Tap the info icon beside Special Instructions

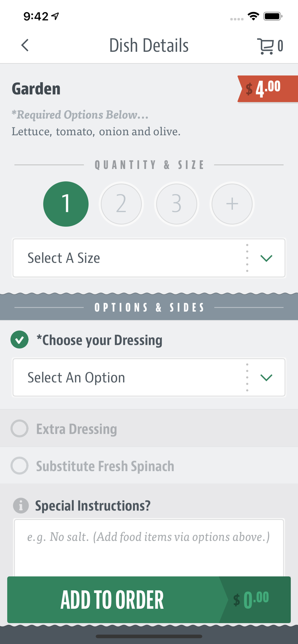(x=21, y=505)
